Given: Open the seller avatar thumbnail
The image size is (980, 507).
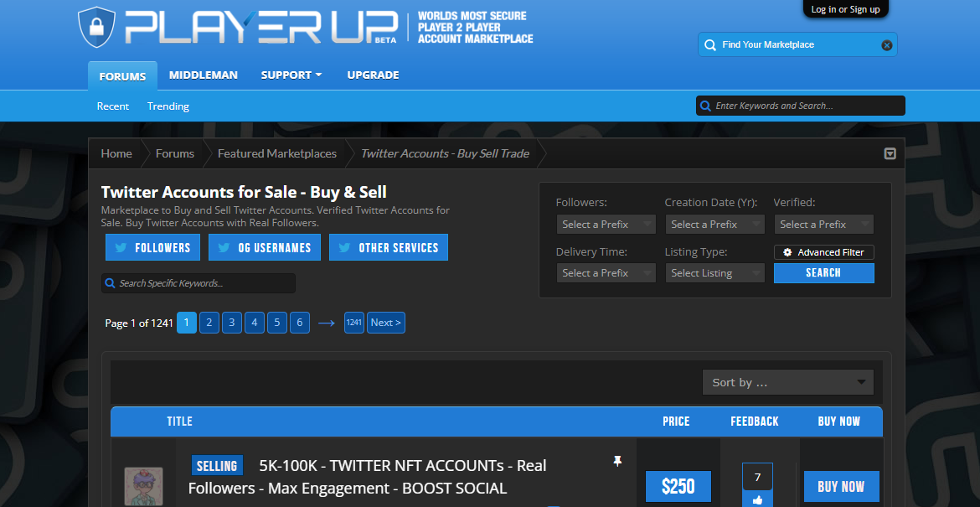Looking at the screenshot, I should [143, 486].
